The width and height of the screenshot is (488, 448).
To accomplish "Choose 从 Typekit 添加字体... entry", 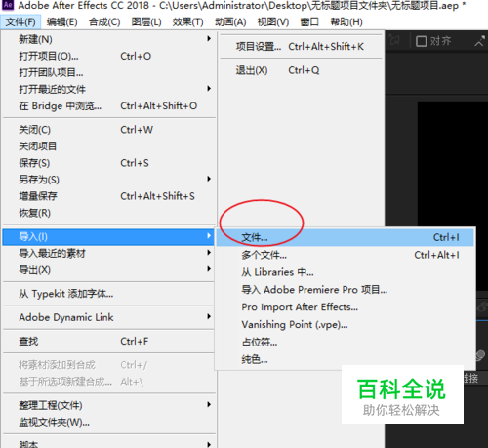I will click(x=109, y=294).
